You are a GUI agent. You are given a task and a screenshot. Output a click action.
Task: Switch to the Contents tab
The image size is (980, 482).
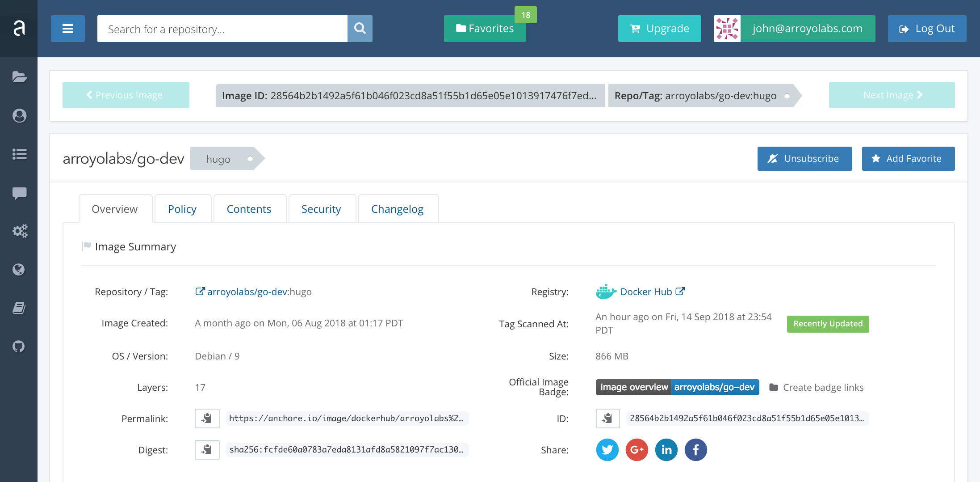[x=249, y=209]
